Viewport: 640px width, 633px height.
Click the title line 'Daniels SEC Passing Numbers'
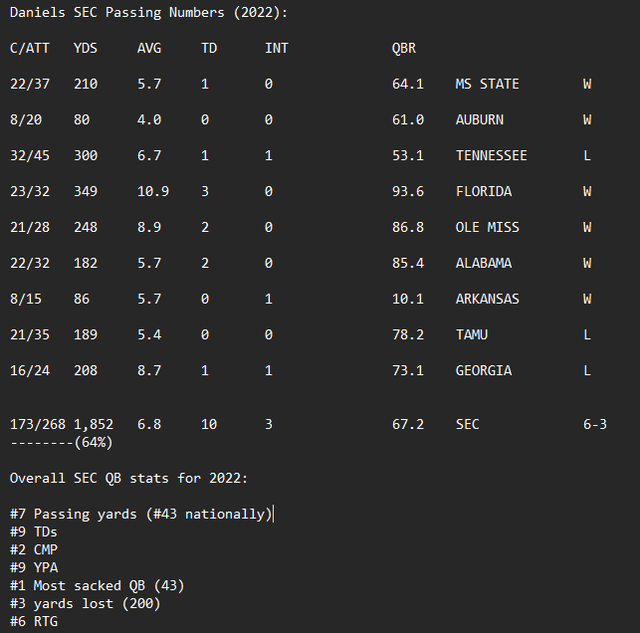[117, 13]
